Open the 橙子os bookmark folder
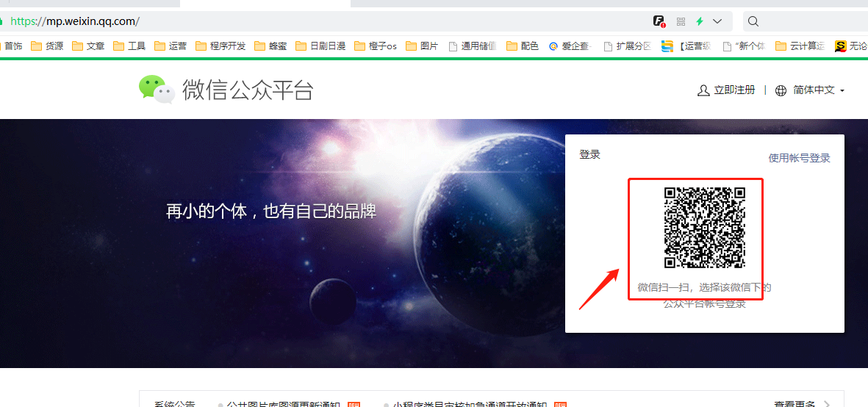Screen dimensions: 868x407 (x=376, y=46)
